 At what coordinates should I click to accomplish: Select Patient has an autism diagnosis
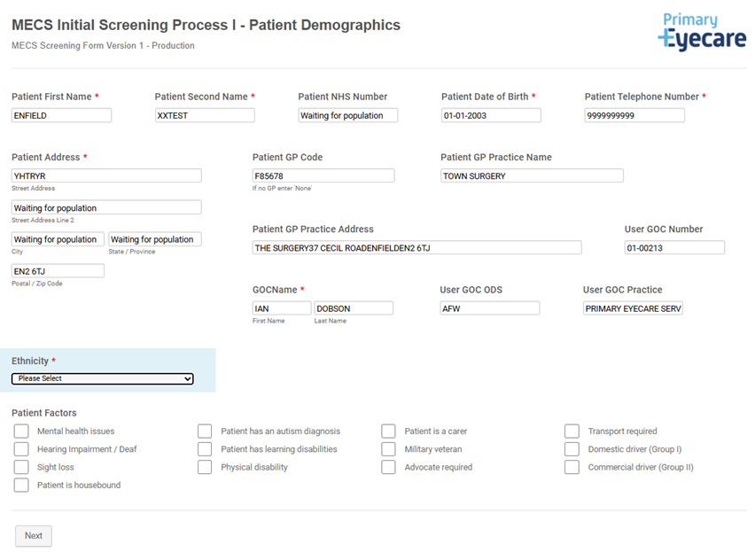point(205,431)
